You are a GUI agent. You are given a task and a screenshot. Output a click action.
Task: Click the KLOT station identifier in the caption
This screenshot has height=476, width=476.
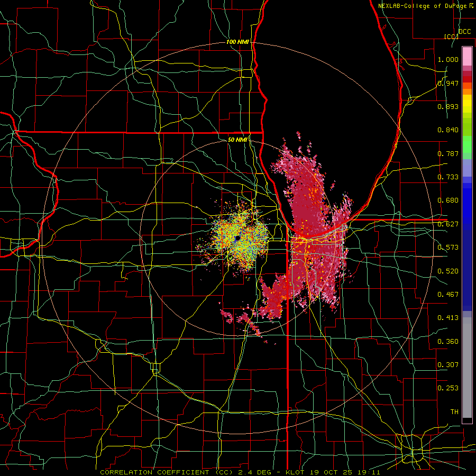(295, 472)
